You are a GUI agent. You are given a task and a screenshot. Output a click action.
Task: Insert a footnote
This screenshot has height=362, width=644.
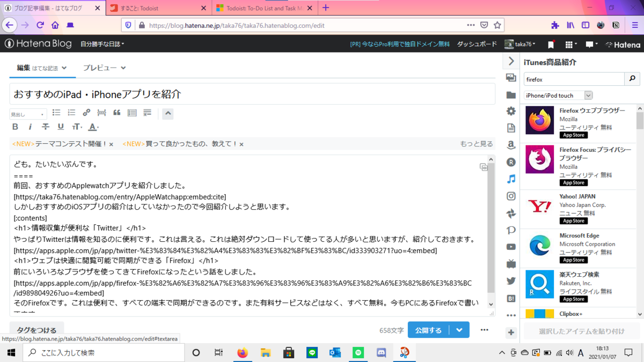(147, 113)
